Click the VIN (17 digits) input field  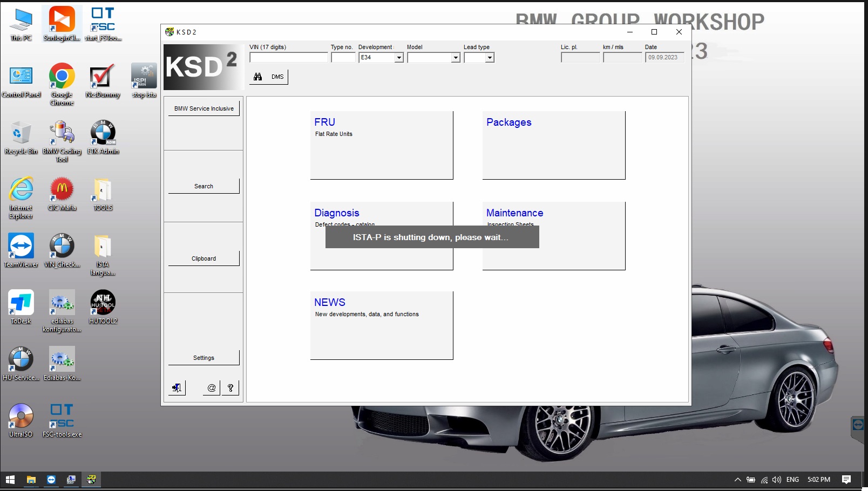click(x=289, y=58)
